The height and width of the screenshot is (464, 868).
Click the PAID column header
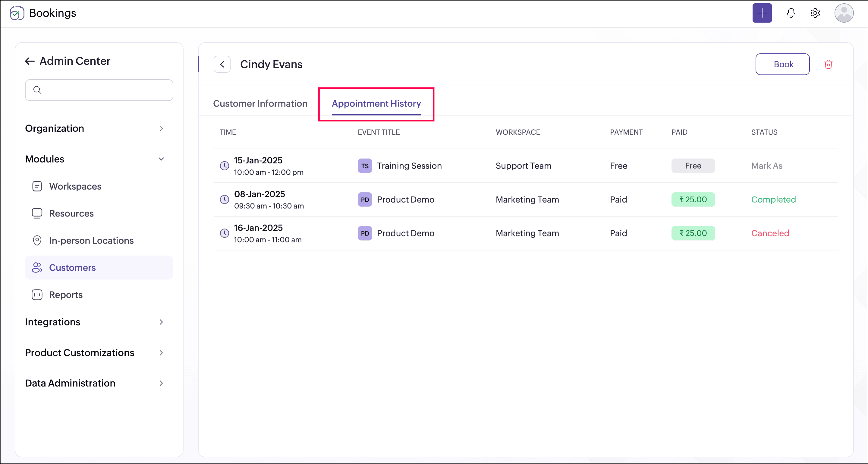(679, 132)
